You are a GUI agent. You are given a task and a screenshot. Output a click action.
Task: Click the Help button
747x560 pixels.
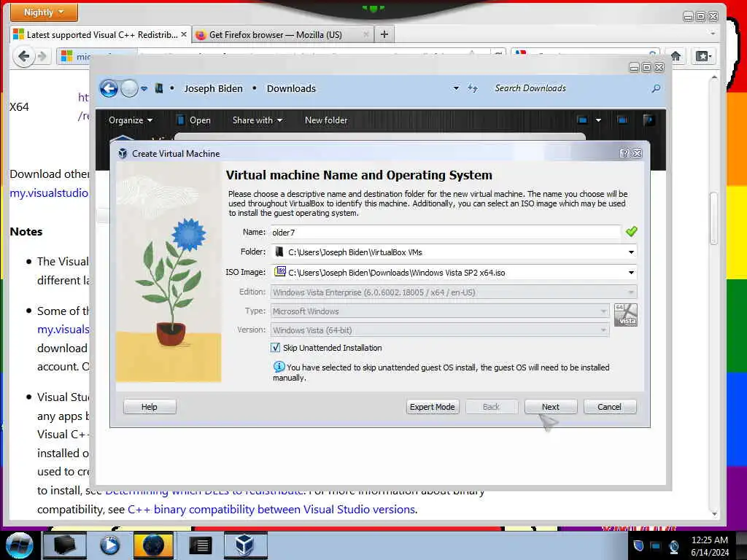point(149,407)
